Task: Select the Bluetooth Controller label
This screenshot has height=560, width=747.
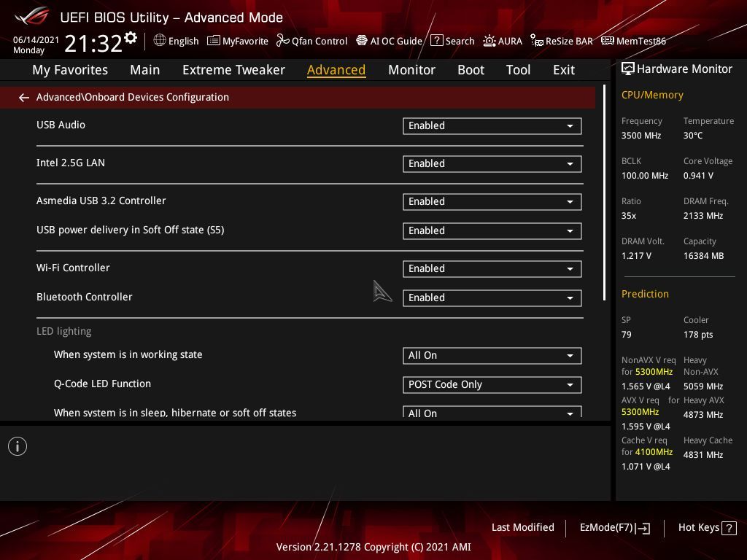Action: pyautogui.click(x=85, y=297)
